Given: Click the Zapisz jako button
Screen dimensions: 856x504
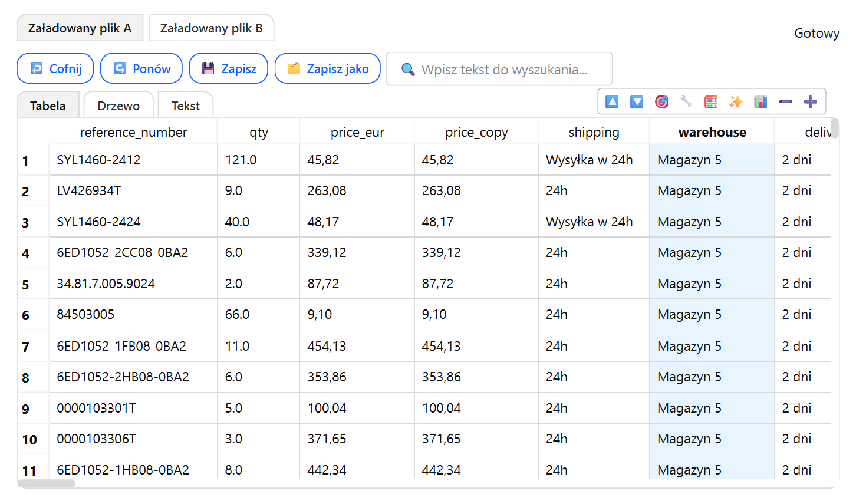Looking at the screenshot, I should (x=328, y=69).
